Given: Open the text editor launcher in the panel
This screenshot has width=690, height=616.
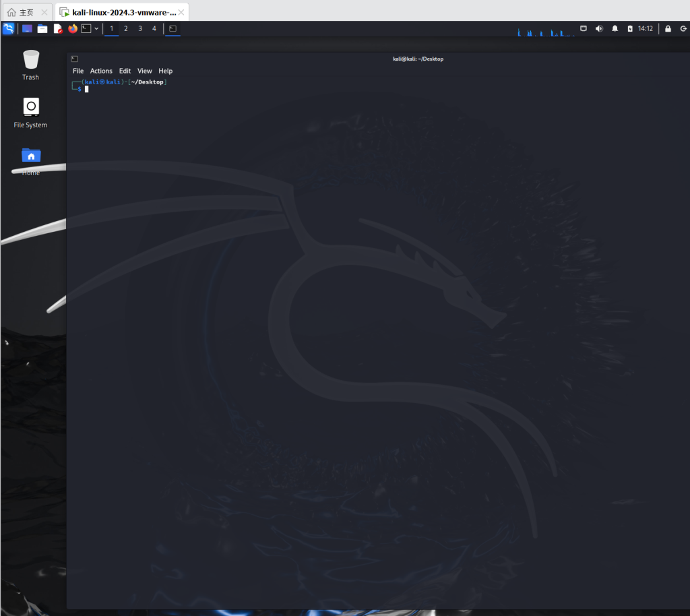Looking at the screenshot, I should click(x=58, y=28).
